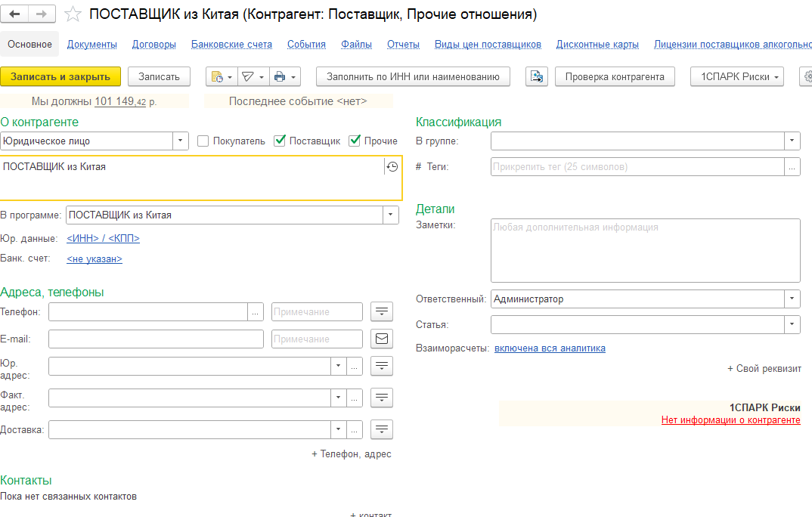Click the Записать и закрыть button
The image size is (812, 517).
(60, 76)
